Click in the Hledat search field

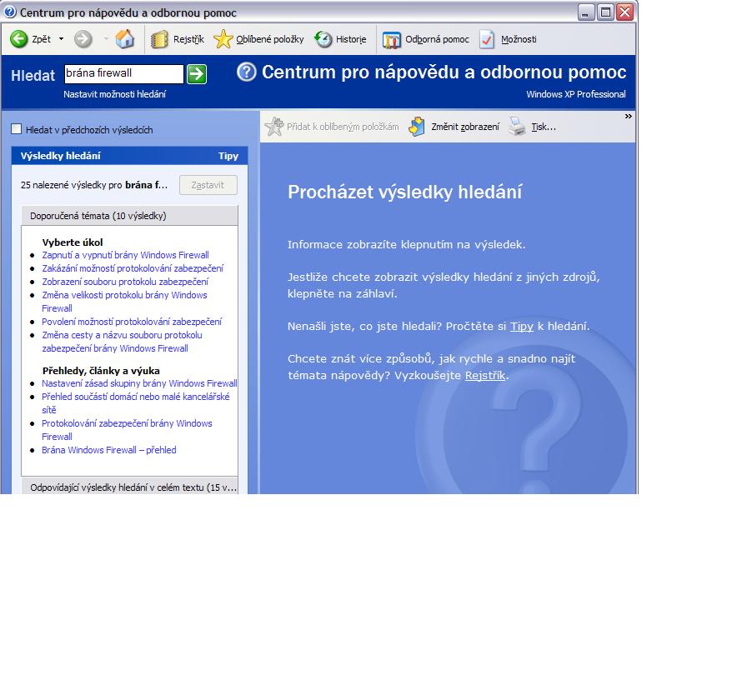coord(124,74)
